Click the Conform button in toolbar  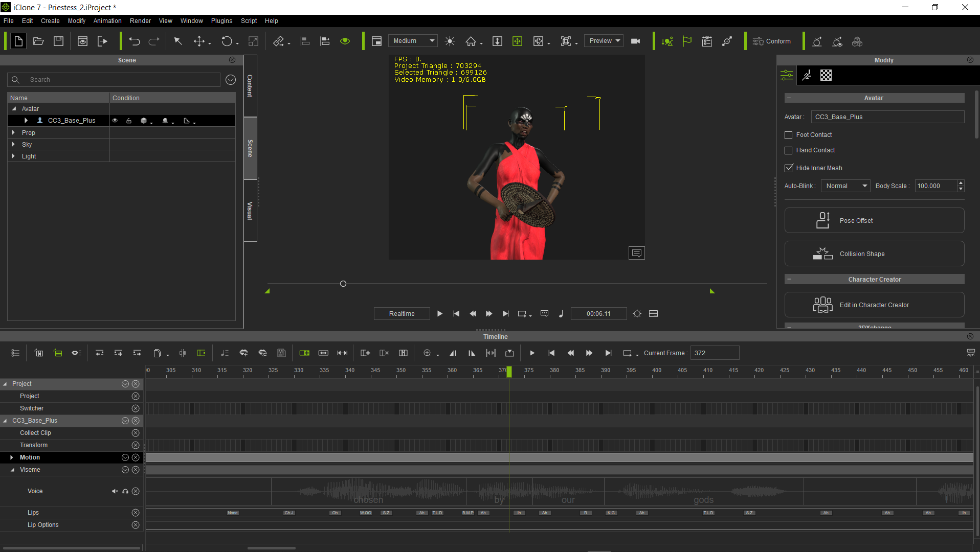click(x=772, y=41)
